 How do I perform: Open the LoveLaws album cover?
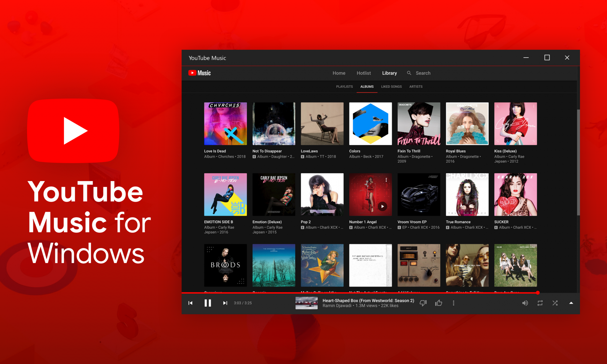(x=322, y=124)
